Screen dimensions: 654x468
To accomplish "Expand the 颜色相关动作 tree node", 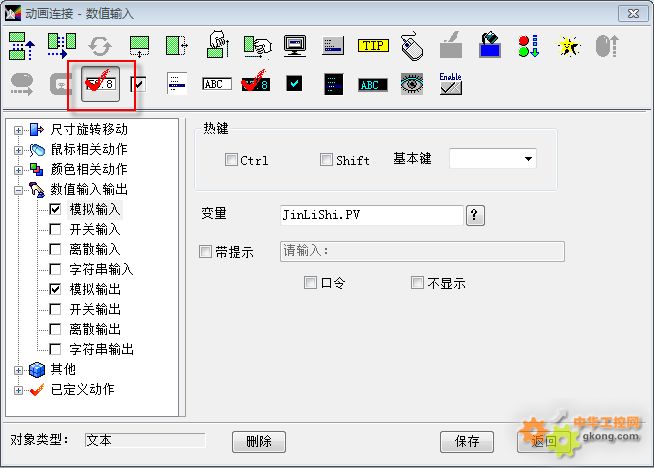I will [x=18, y=170].
